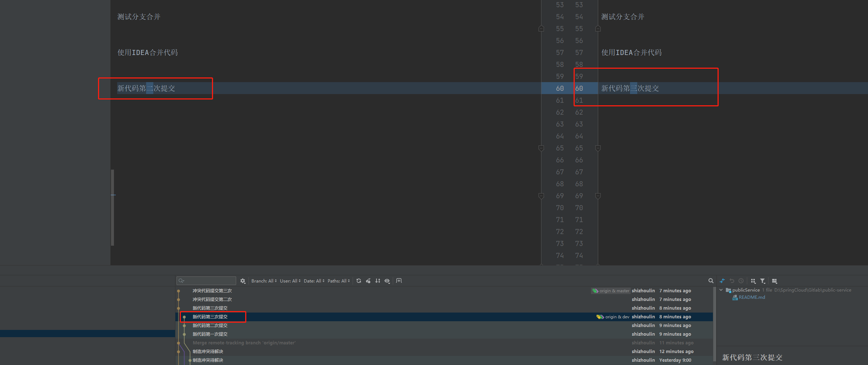Focus the Git log search field
This screenshot has width=868, height=365.
coord(206,281)
